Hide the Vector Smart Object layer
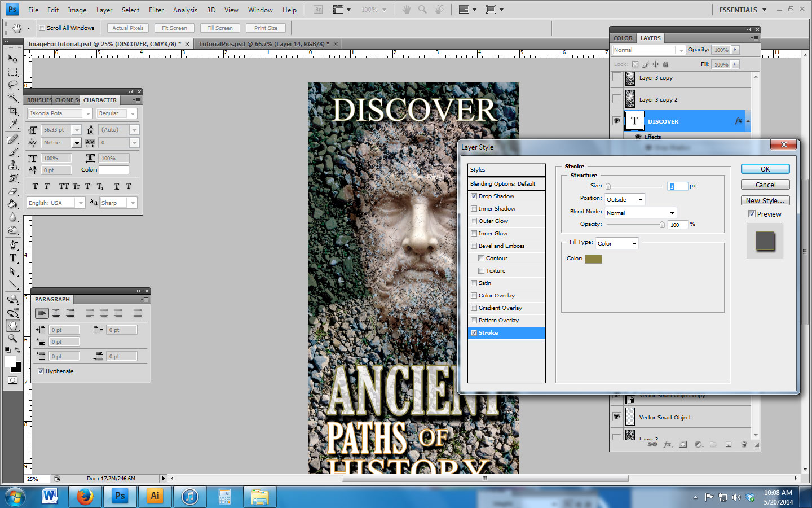The height and width of the screenshot is (508, 812). tap(616, 417)
